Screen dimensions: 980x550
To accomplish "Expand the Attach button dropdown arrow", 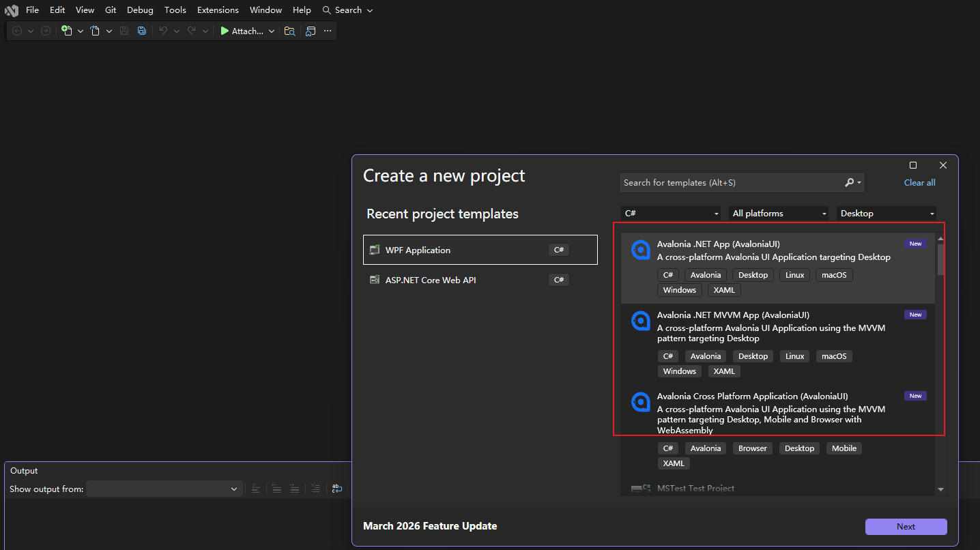I will (x=272, y=31).
